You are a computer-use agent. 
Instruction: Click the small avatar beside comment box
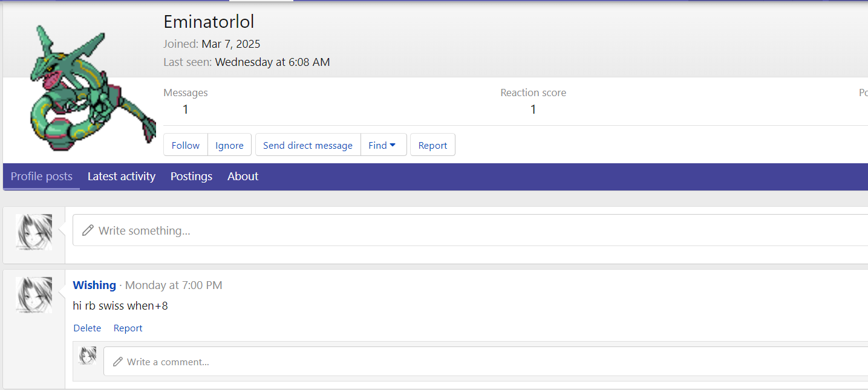coord(88,356)
